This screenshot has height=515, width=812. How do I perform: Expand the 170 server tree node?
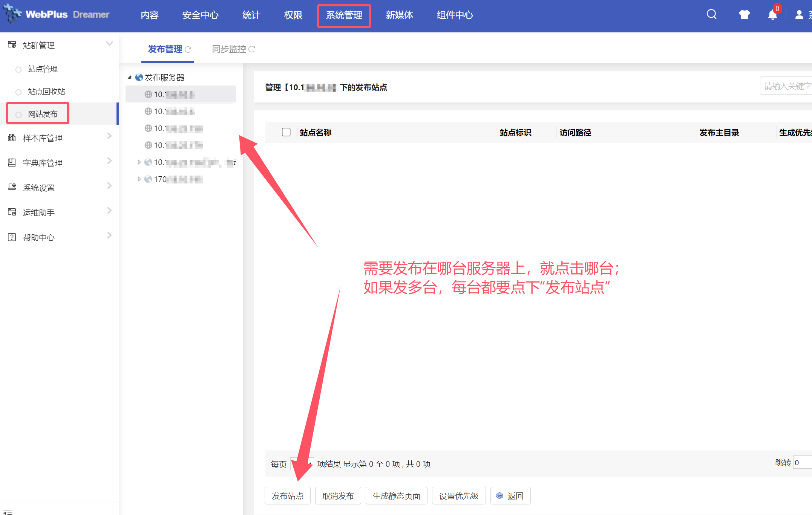[139, 179]
